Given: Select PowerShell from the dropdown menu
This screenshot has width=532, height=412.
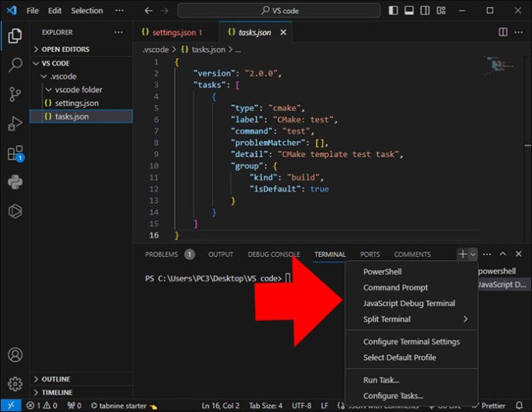Looking at the screenshot, I should click(x=412, y=272).
